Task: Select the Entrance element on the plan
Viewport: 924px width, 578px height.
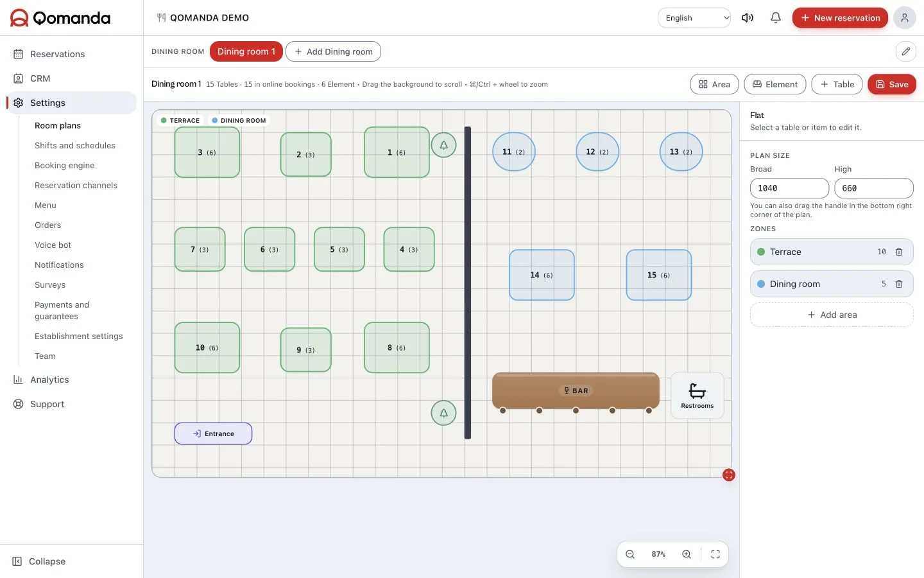Action: [213, 433]
